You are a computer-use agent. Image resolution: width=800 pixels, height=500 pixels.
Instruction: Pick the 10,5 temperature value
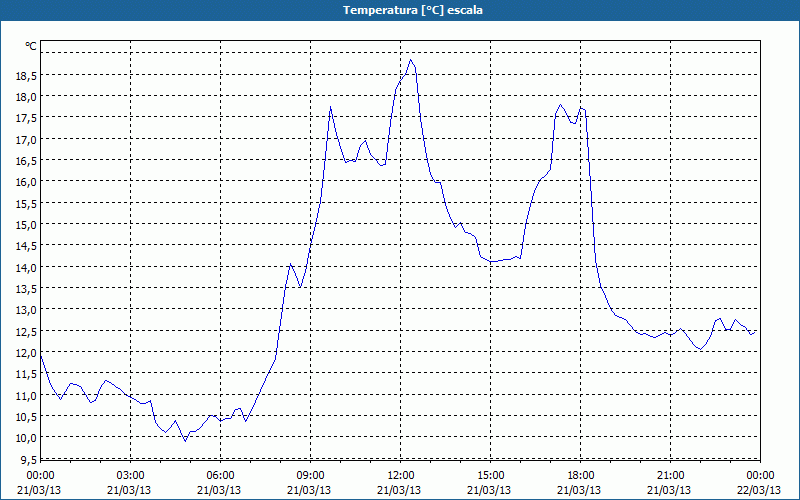(26, 417)
